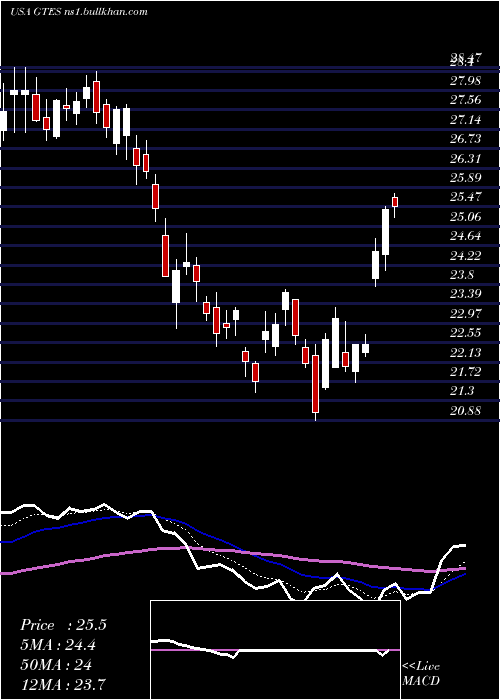
Task: Click the 27.98 price axis label
Action: (x=466, y=81)
